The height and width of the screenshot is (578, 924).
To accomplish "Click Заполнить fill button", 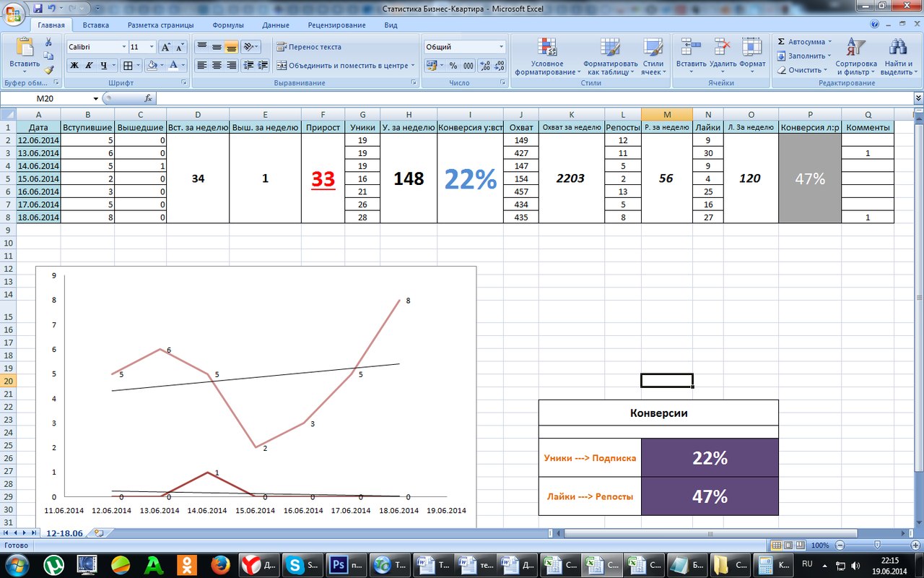I will click(805, 56).
